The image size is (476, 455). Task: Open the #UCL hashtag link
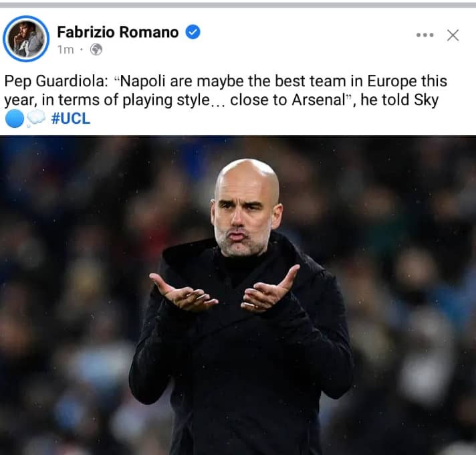(x=71, y=118)
